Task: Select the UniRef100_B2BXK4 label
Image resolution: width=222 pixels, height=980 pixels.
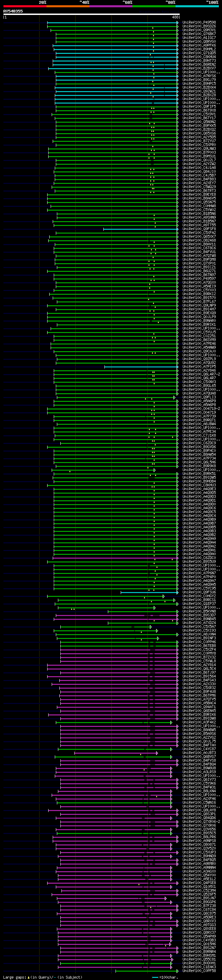Action: (199, 88)
